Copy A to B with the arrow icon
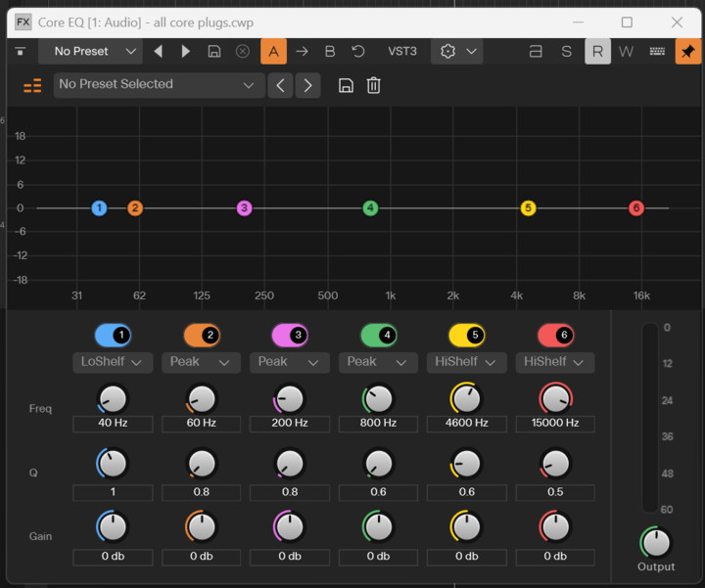The height and width of the screenshot is (588, 705). [x=302, y=51]
